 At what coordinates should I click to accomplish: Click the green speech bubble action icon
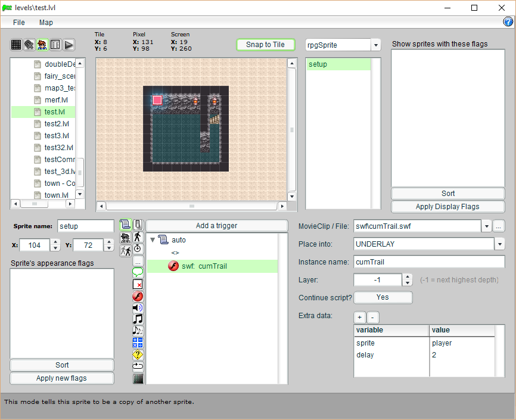[138, 272]
